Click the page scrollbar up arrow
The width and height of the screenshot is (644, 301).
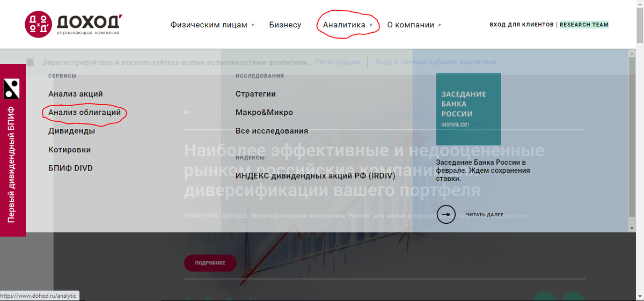coord(640,5)
